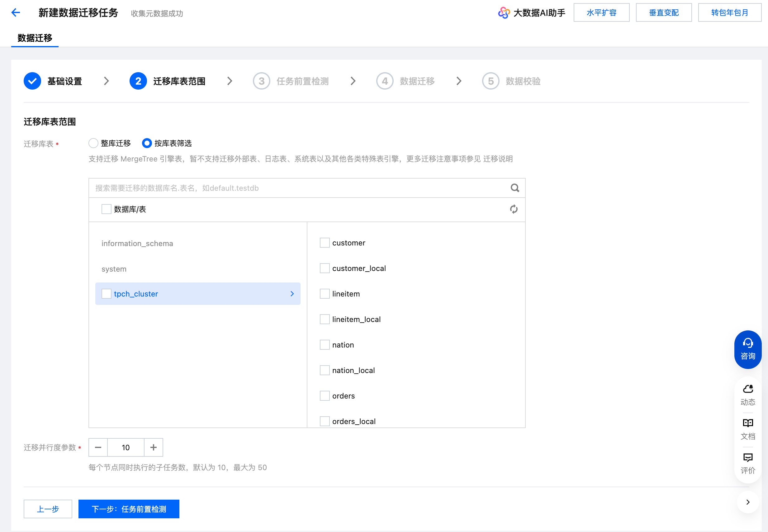
Task: Open the 评价 feedback icon
Action: point(747,463)
